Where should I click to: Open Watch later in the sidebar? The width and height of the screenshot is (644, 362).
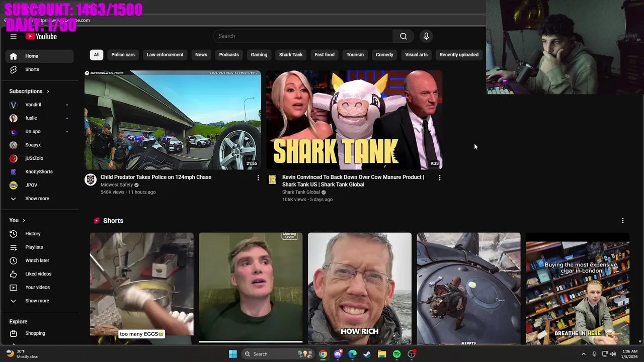39,260
